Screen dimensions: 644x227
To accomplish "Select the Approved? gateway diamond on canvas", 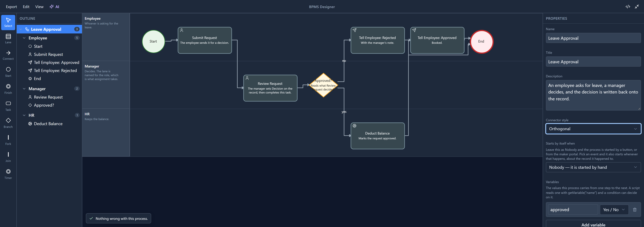I will click(323, 85).
